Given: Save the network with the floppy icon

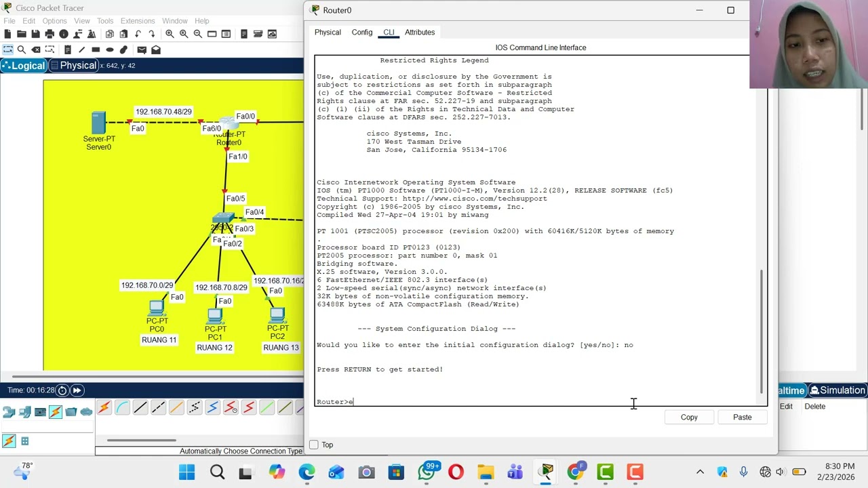Looking at the screenshot, I should pos(35,34).
